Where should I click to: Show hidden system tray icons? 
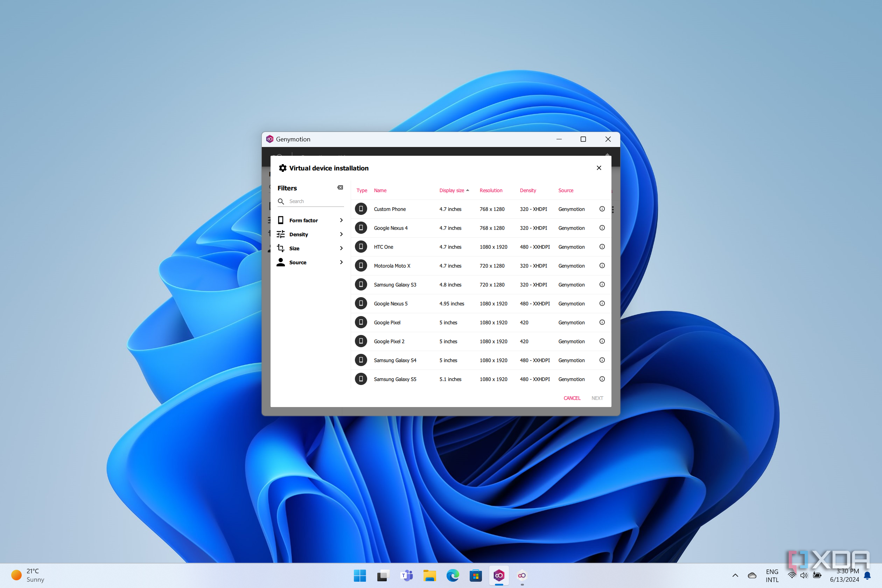click(x=735, y=575)
